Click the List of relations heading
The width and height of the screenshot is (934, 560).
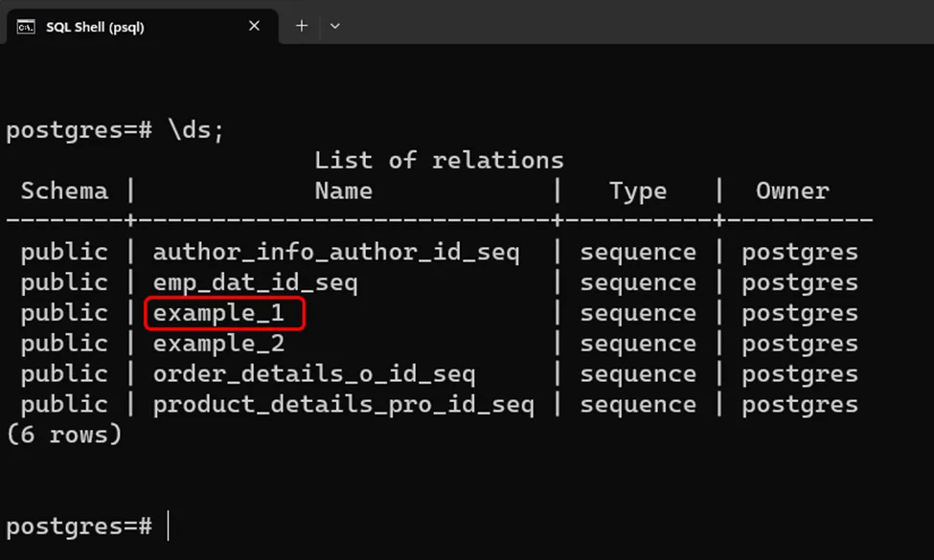click(439, 160)
